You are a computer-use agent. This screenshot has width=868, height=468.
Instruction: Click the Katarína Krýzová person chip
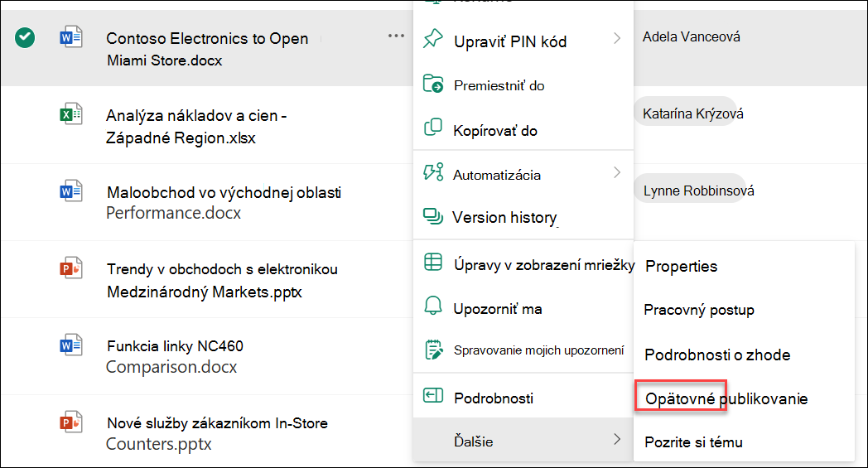tap(685, 113)
